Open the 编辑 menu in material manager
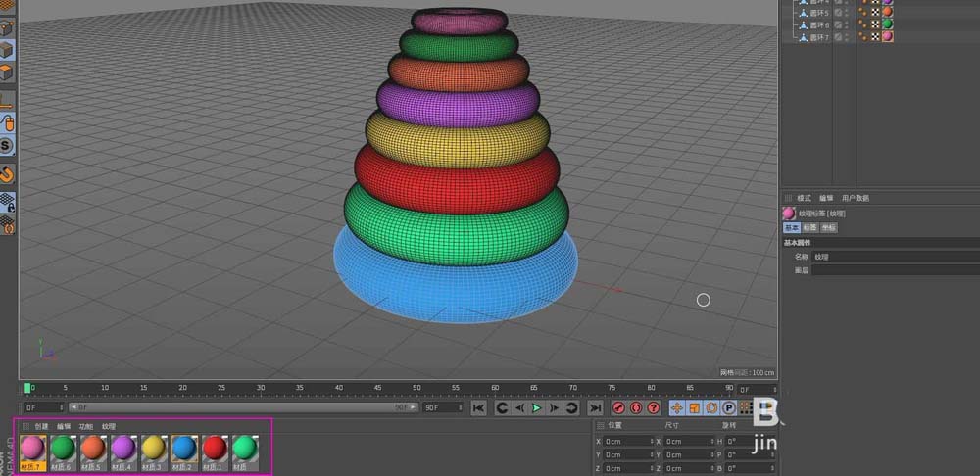 [64, 427]
